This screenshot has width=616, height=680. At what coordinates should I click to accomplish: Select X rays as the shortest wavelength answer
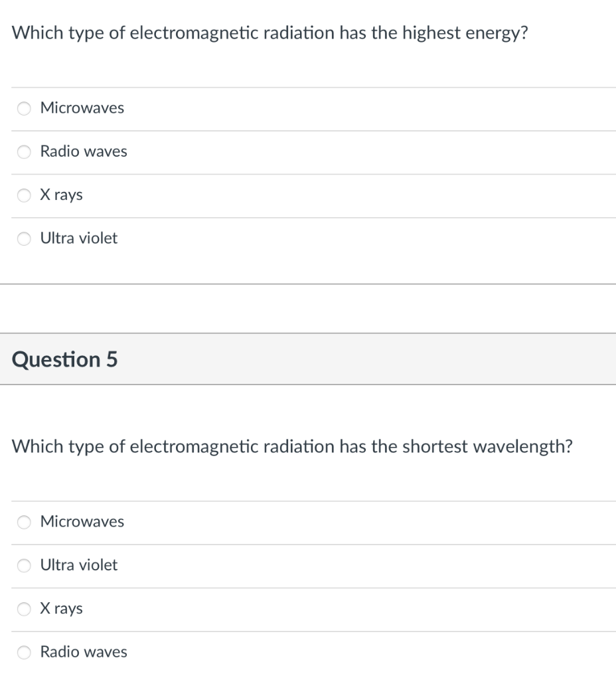point(23,608)
